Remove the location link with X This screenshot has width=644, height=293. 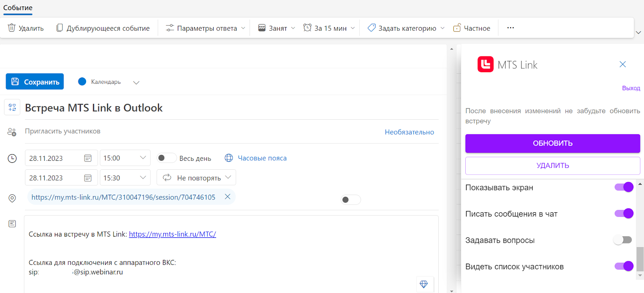[x=227, y=197]
